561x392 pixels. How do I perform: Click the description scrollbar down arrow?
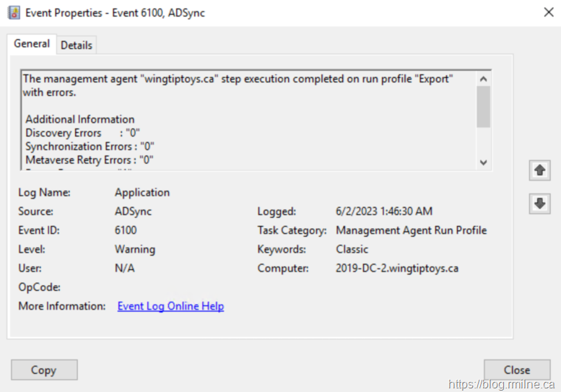coord(484,162)
